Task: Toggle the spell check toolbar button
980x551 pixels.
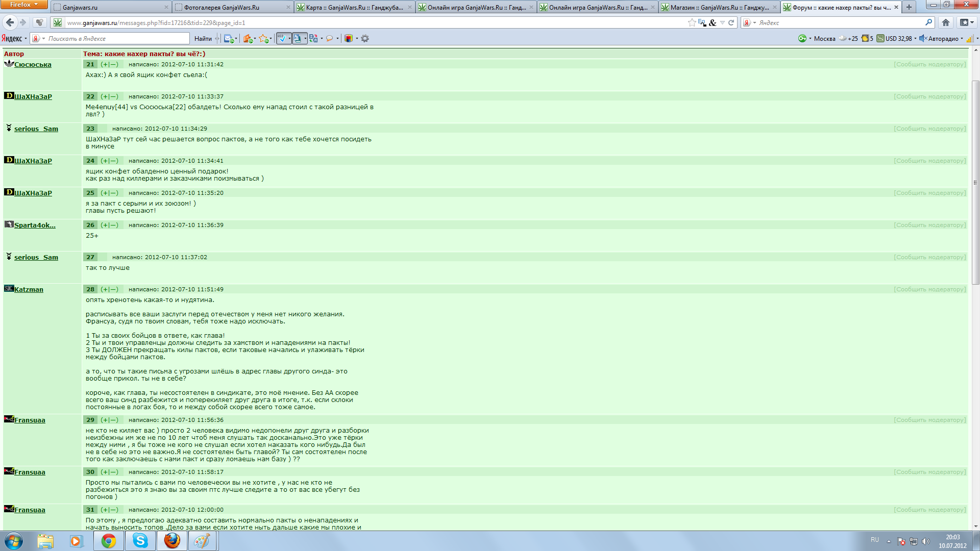Action: pos(282,39)
